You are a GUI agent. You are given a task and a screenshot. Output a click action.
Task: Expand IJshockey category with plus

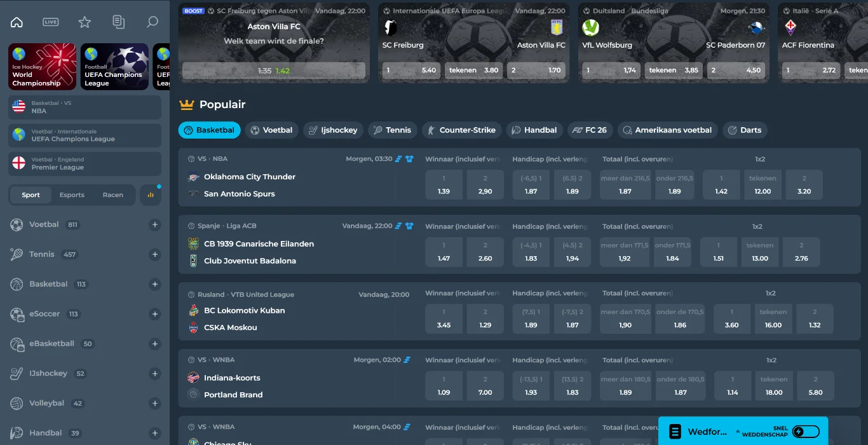(x=154, y=374)
